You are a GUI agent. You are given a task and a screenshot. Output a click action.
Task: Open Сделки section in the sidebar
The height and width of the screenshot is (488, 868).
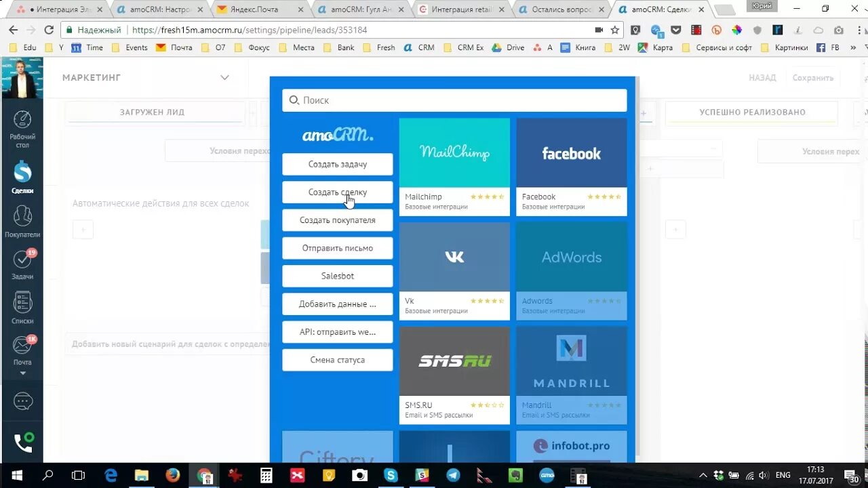point(22,178)
